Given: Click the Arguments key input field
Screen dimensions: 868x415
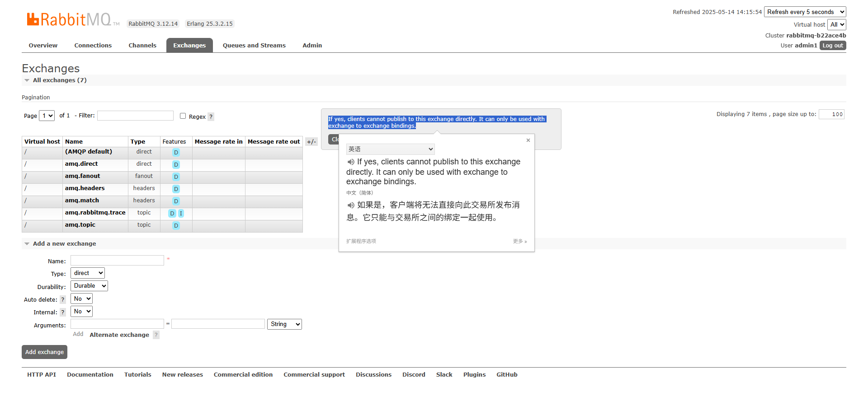Looking at the screenshot, I should pyautogui.click(x=118, y=324).
